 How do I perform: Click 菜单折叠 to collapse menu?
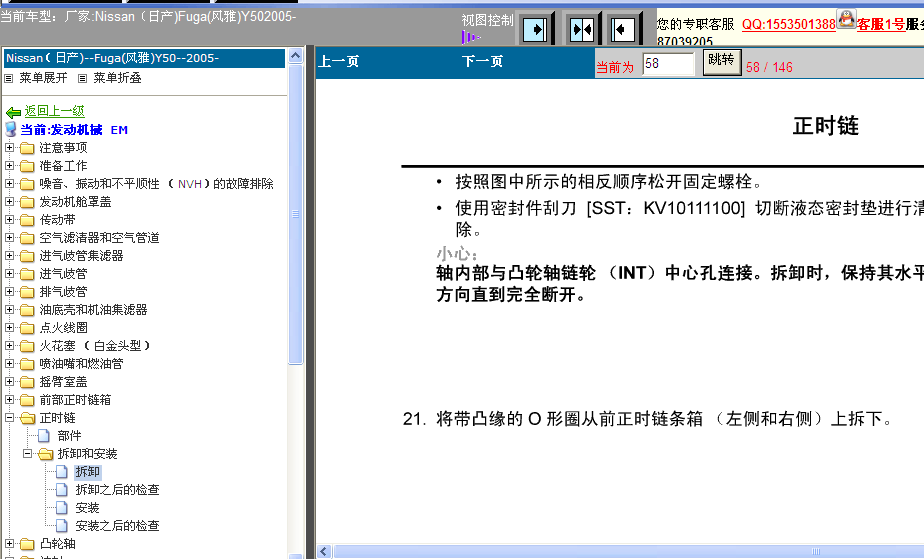117,78
